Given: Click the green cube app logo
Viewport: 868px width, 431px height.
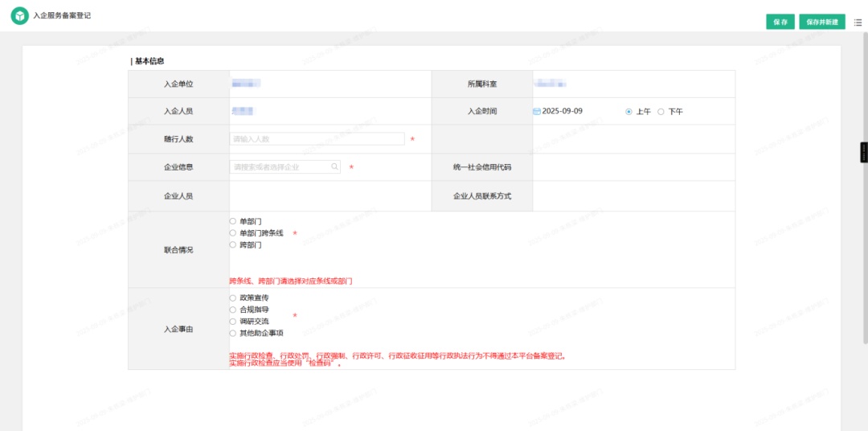Looking at the screenshot, I should coord(19,16).
